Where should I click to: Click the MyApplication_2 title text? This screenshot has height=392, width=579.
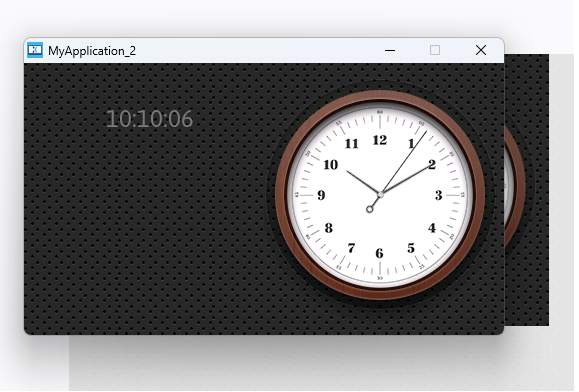[x=92, y=51]
